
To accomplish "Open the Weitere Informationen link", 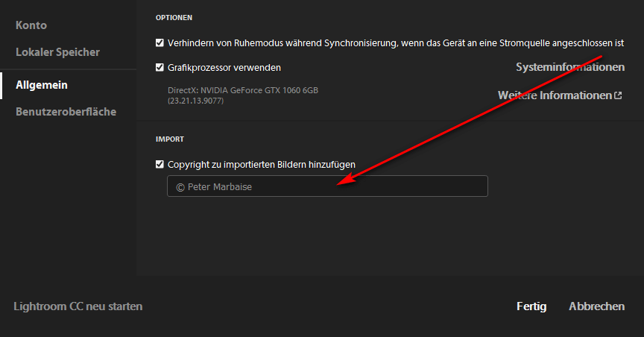I will coord(555,95).
